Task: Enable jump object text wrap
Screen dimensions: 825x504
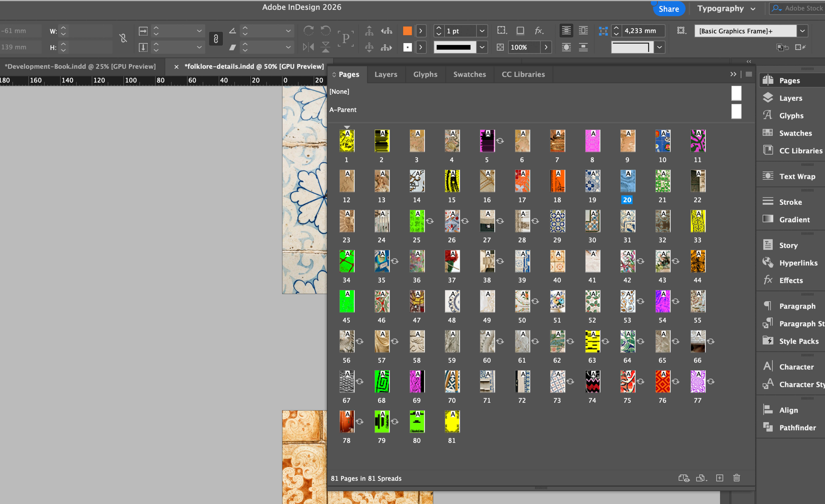Action: pyautogui.click(x=583, y=47)
